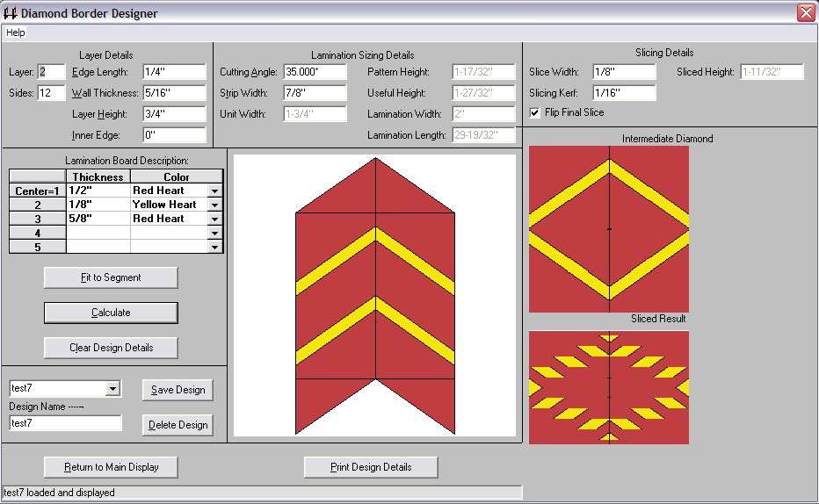Click the Useful Height field
This screenshot has width=819, height=504.
point(483,93)
